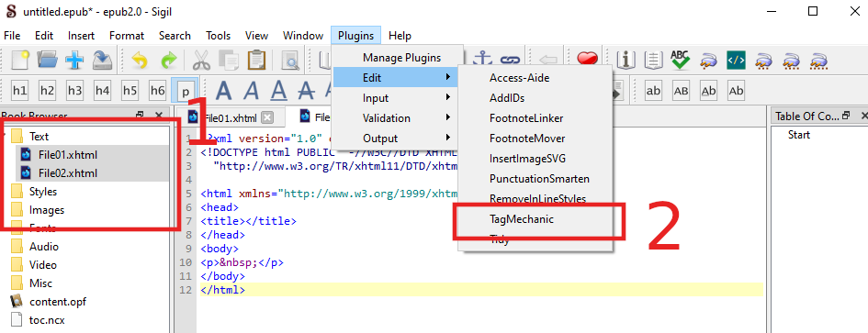Image resolution: width=868 pixels, height=333 pixels.
Task: Apply heading 1 with h1 button
Action: 20,90
